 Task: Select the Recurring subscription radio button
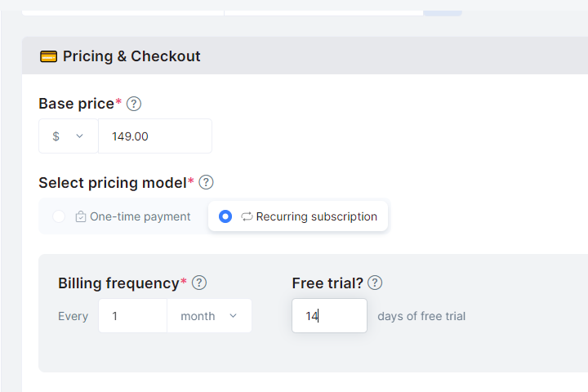(x=225, y=216)
